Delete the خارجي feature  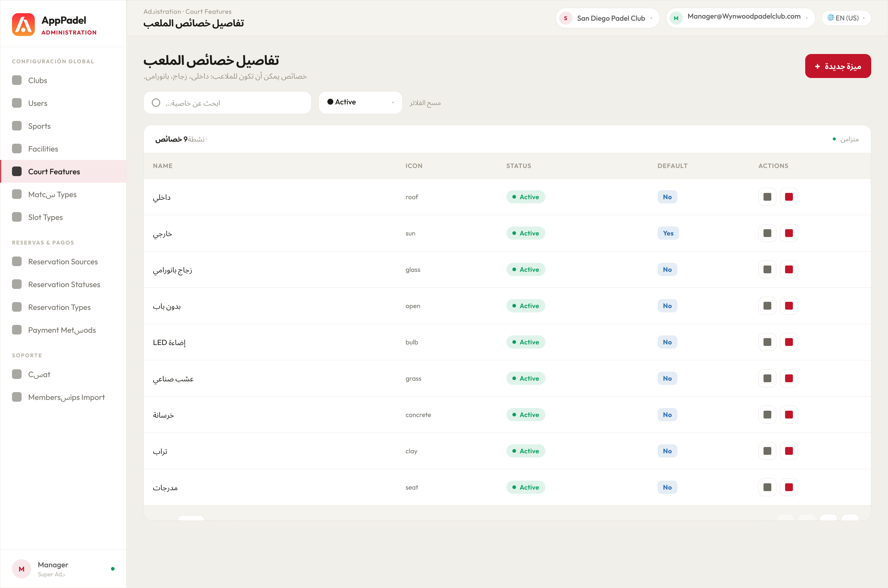(x=789, y=233)
